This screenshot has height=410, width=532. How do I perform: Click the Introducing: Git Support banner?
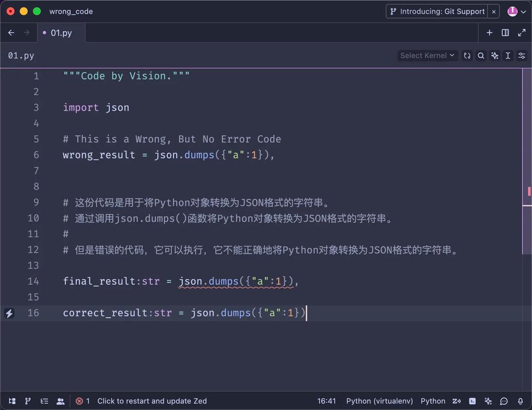[437, 11]
